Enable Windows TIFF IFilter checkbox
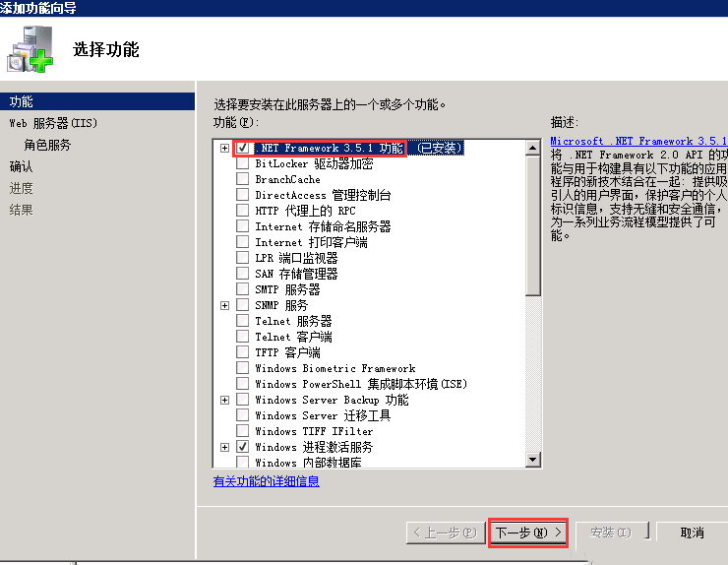The width and height of the screenshot is (728, 565). pos(242,431)
